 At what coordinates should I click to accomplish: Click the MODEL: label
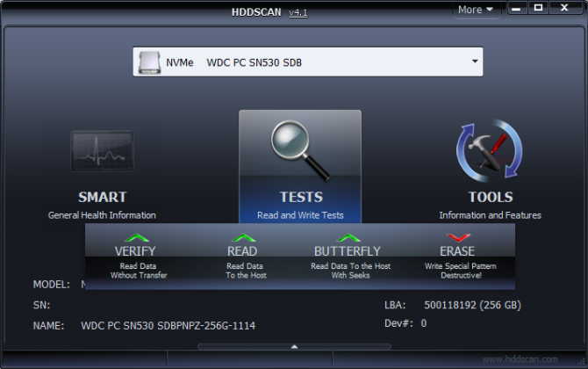(52, 285)
